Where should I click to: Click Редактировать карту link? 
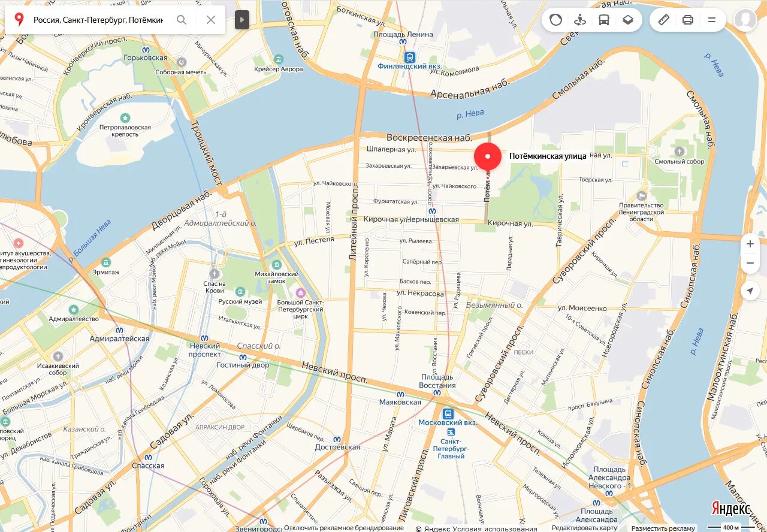tap(584, 528)
